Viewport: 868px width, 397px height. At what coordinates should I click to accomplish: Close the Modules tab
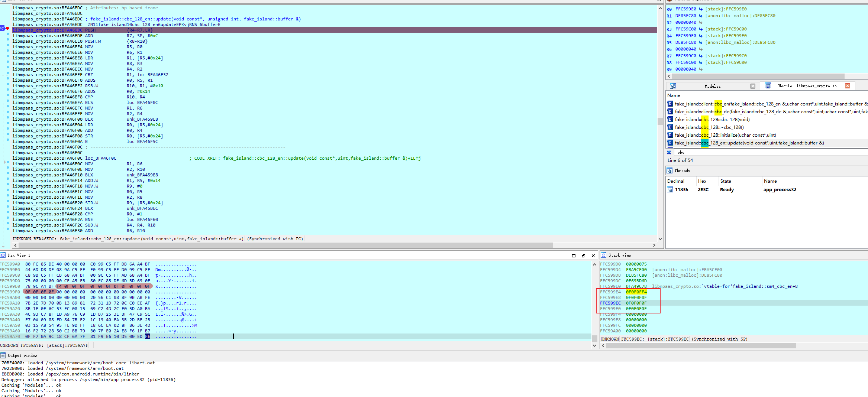click(x=752, y=86)
